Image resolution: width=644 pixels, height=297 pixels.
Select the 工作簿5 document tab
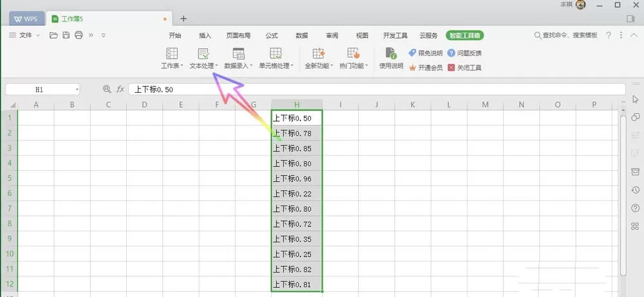tap(108, 19)
